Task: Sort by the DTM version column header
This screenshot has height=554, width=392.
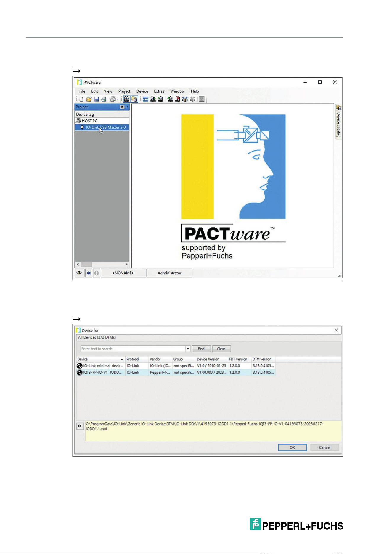Action: tap(264, 359)
